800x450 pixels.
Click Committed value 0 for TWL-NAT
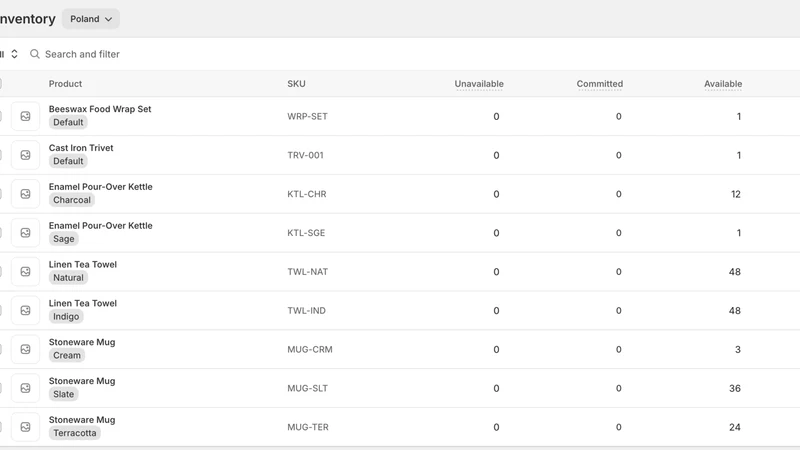618,271
